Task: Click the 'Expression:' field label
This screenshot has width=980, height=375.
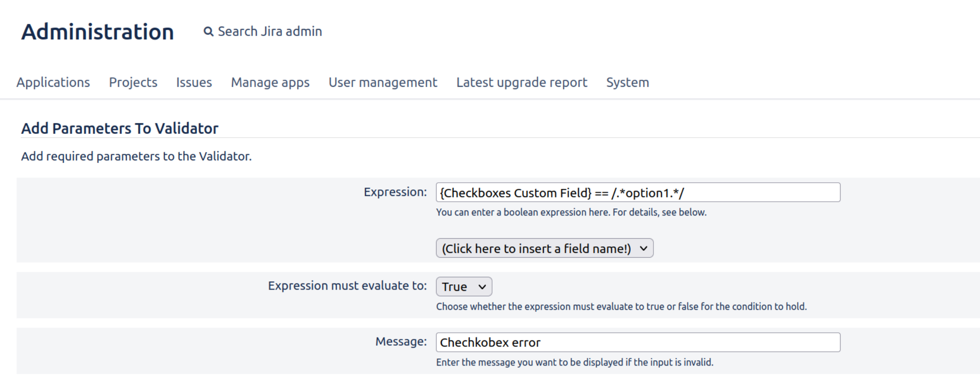Action: pos(395,192)
